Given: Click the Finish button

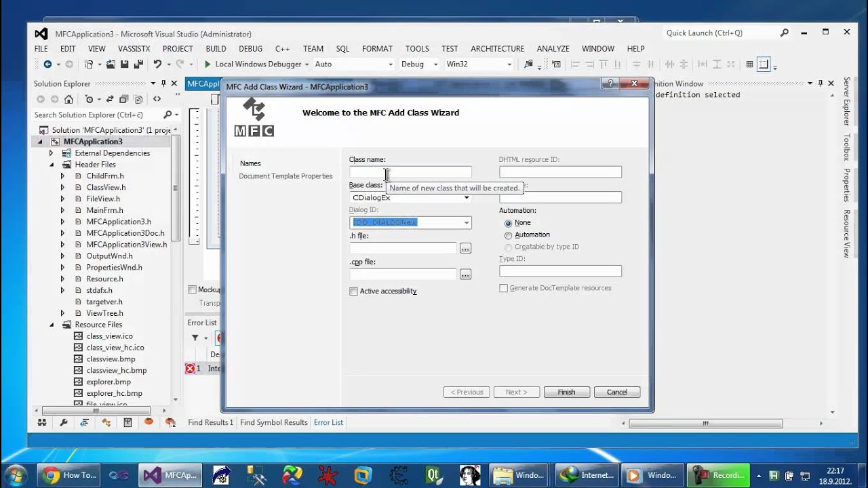Looking at the screenshot, I should click(x=566, y=392).
